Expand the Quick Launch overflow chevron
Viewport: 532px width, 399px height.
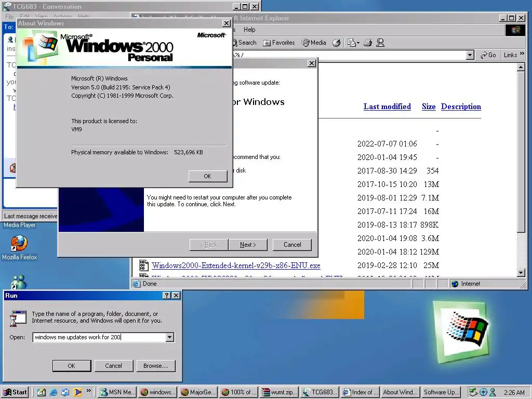[x=88, y=391]
